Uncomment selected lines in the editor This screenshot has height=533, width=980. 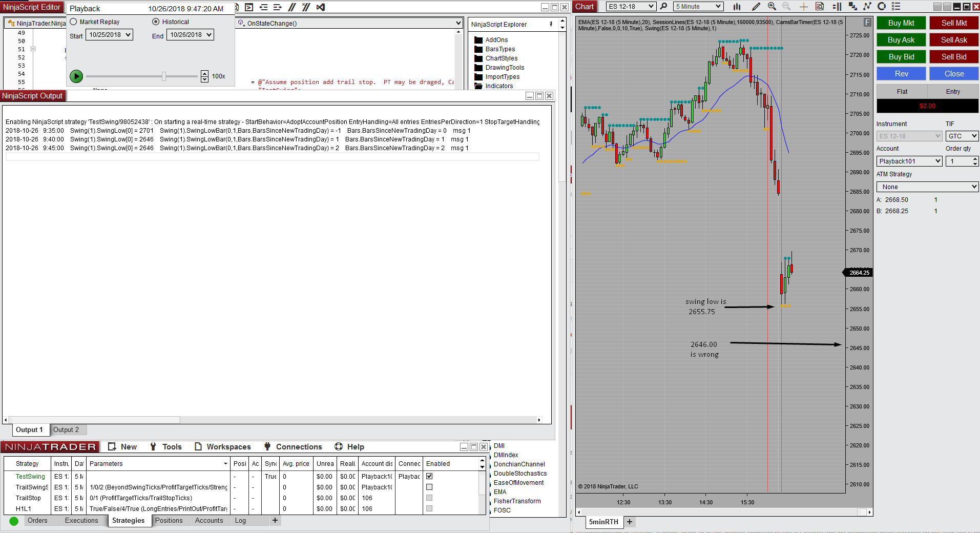pos(306,7)
